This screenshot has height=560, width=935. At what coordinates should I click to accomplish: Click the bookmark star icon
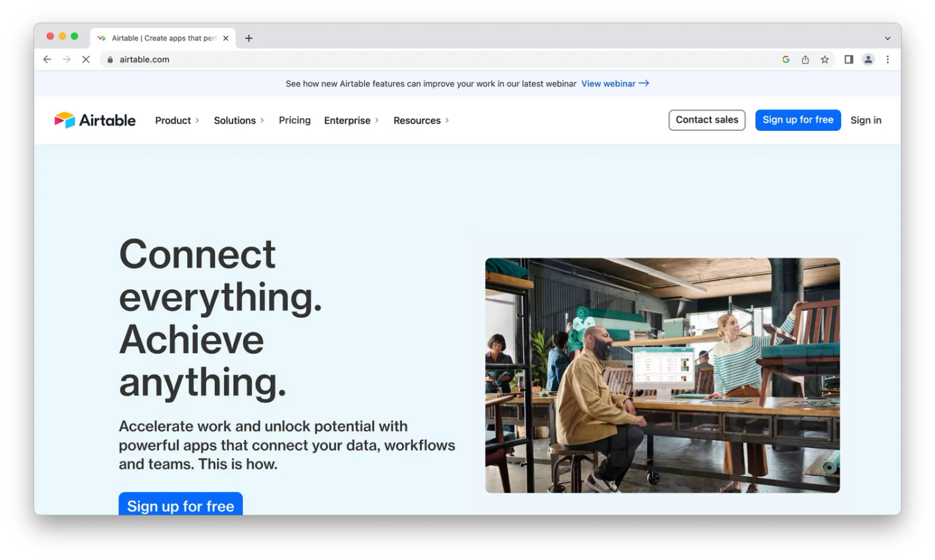pos(825,59)
